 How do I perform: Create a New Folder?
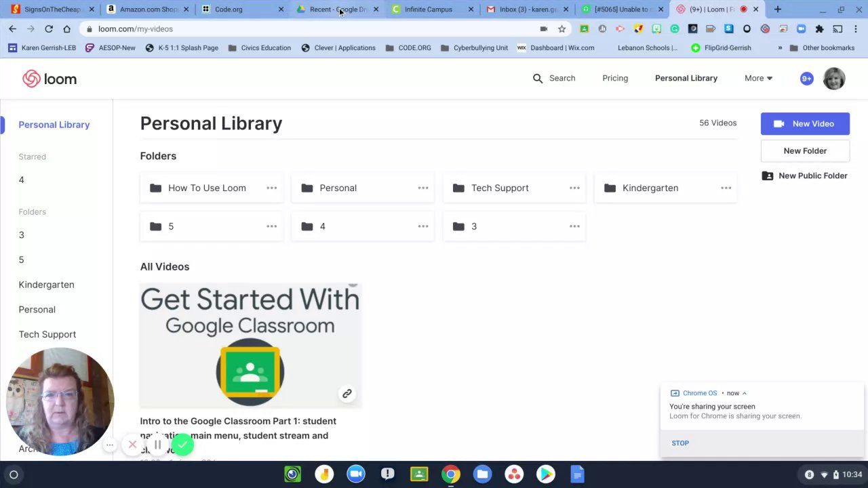click(805, 150)
